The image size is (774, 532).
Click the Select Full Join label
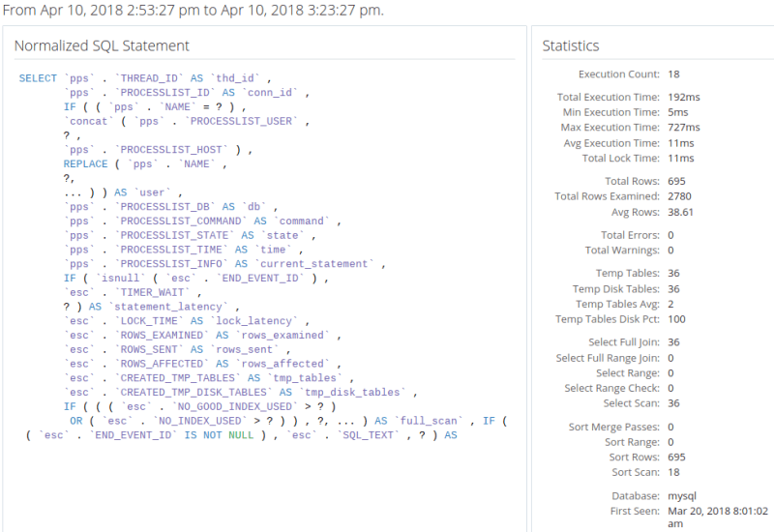click(624, 342)
